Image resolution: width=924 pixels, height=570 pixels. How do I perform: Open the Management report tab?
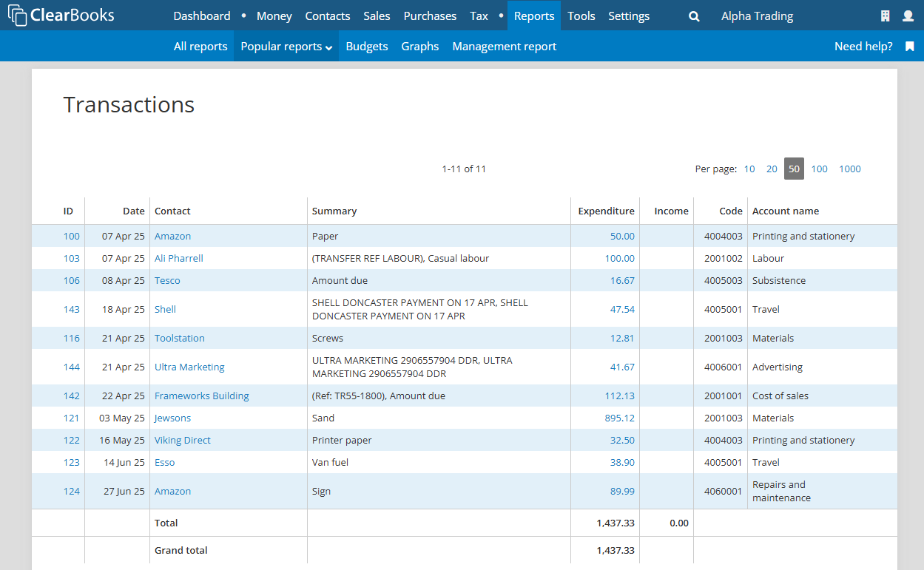(505, 46)
